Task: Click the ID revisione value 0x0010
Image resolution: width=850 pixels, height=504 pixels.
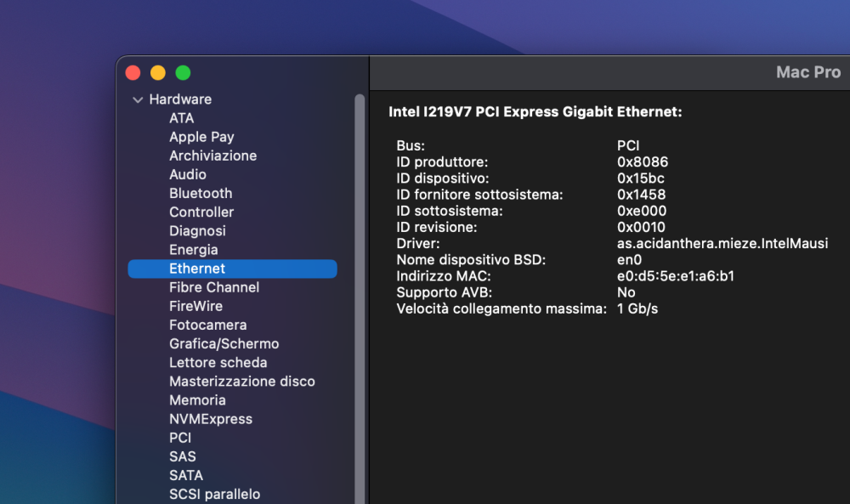Action: tap(641, 227)
